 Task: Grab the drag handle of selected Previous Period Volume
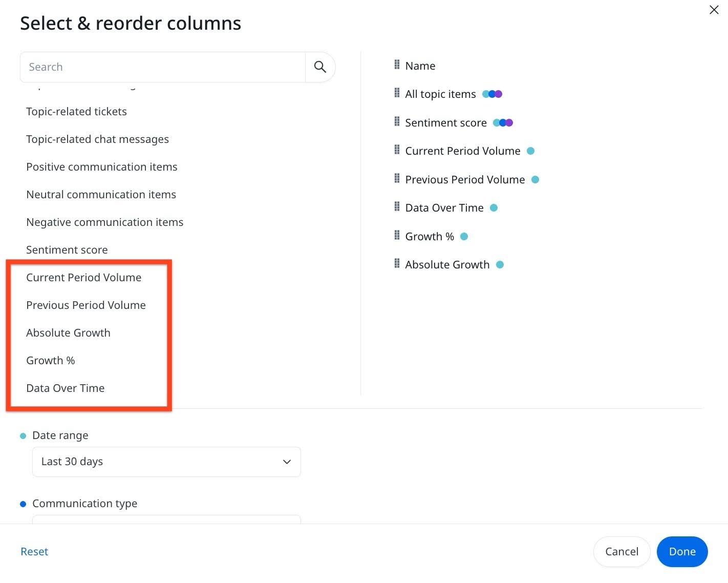click(397, 179)
